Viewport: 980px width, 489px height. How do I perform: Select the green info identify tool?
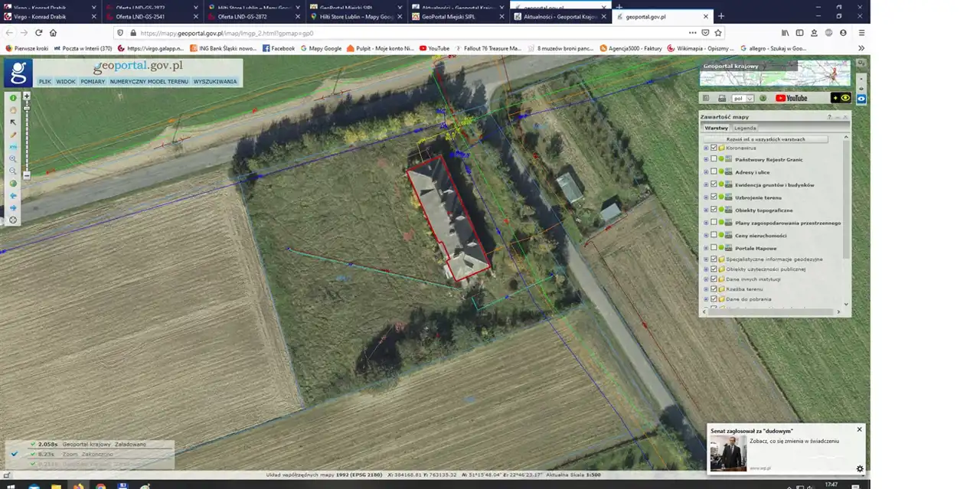pos(13,98)
